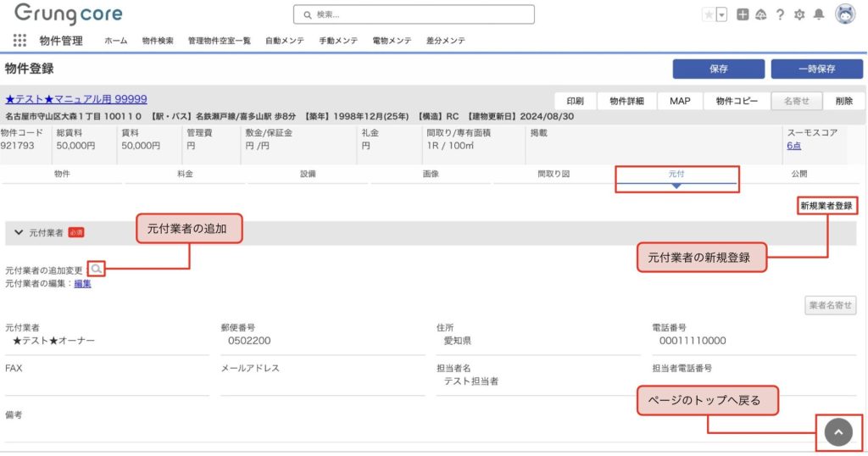Switch to the 公開 tab

pyautogui.click(x=798, y=174)
